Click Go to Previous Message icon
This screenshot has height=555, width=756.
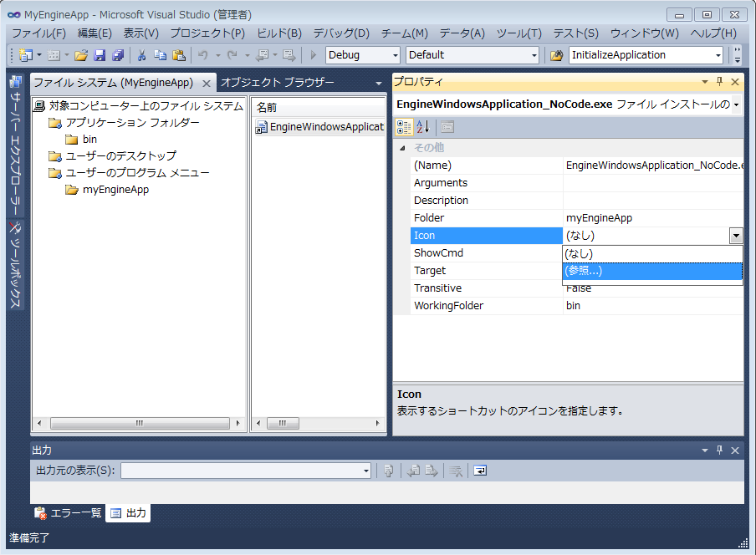413,471
